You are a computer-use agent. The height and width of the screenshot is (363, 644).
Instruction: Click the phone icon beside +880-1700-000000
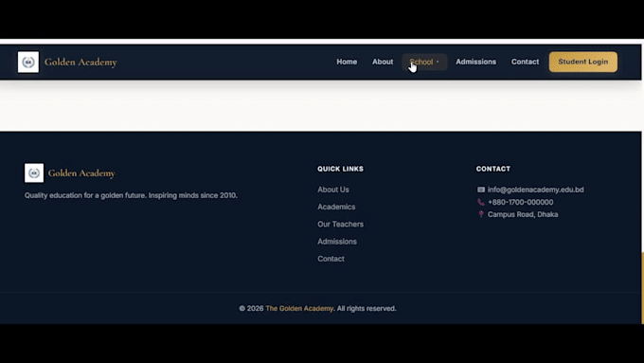481,202
